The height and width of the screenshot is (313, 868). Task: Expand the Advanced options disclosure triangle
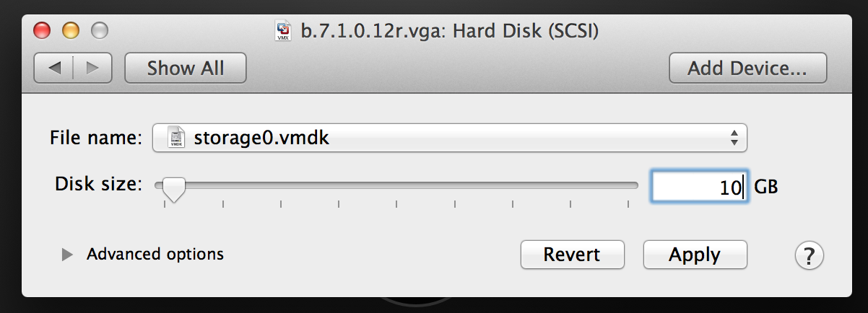click(67, 255)
